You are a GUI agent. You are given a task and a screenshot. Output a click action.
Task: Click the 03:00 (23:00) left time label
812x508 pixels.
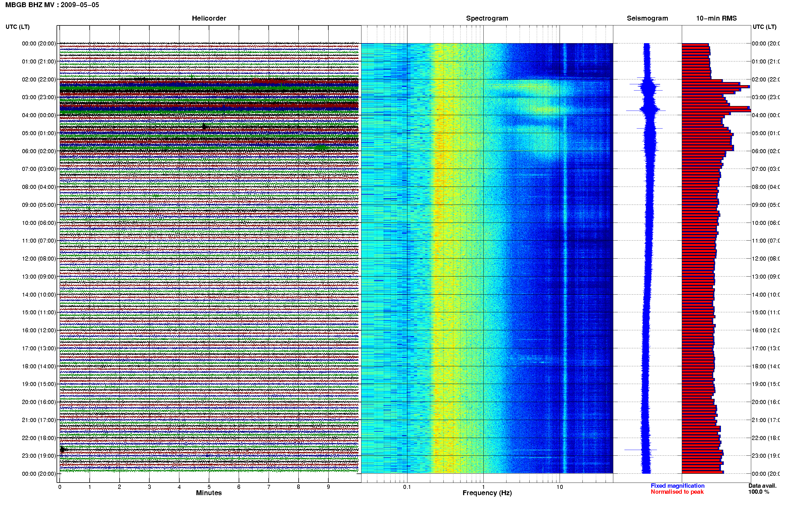(x=39, y=97)
